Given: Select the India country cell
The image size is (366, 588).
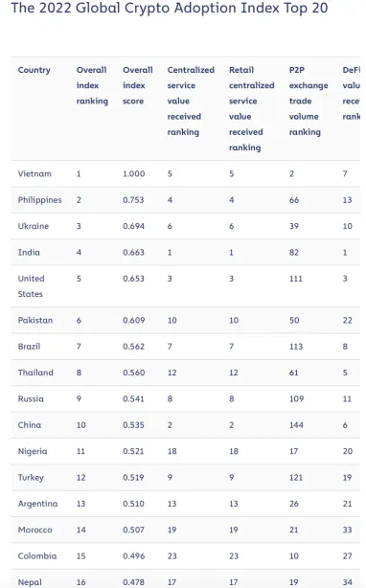Looking at the screenshot, I should (x=29, y=253).
